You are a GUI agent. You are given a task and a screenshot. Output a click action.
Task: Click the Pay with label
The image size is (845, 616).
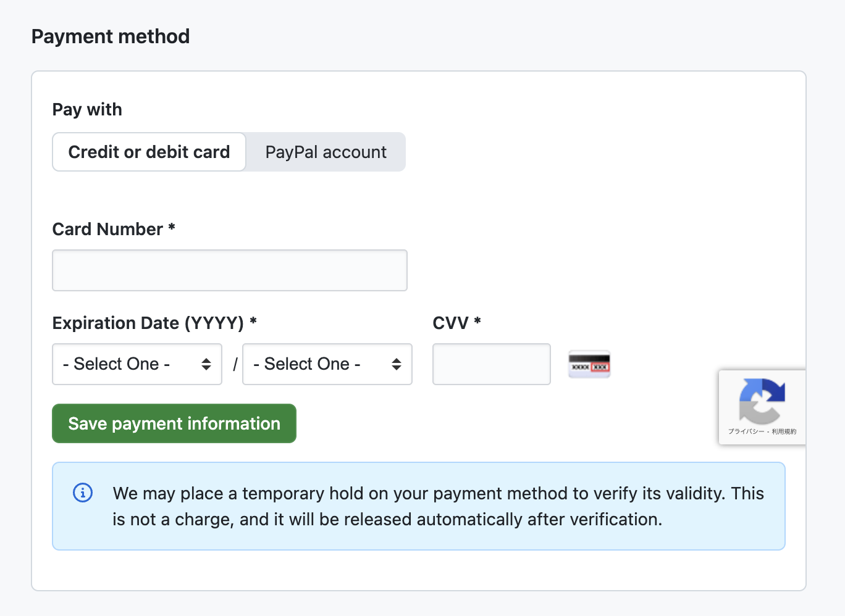87,109
